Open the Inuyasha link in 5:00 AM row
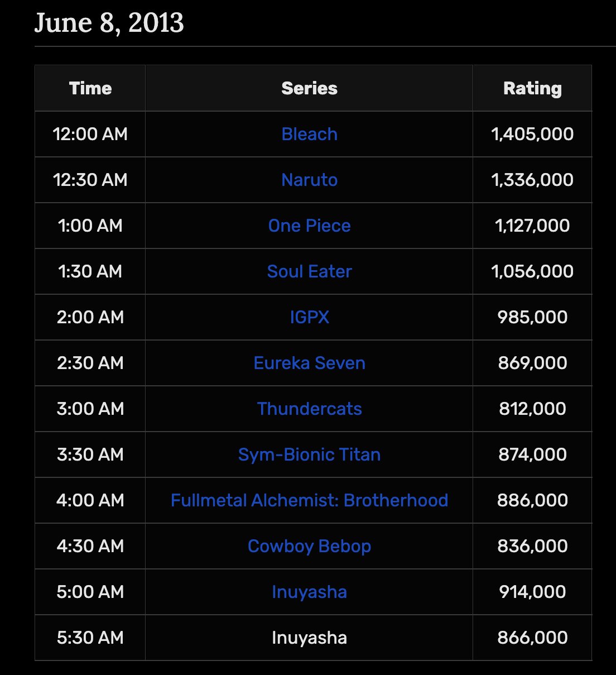This screenshot has width=616, height=675. click(x=309, y=592)
